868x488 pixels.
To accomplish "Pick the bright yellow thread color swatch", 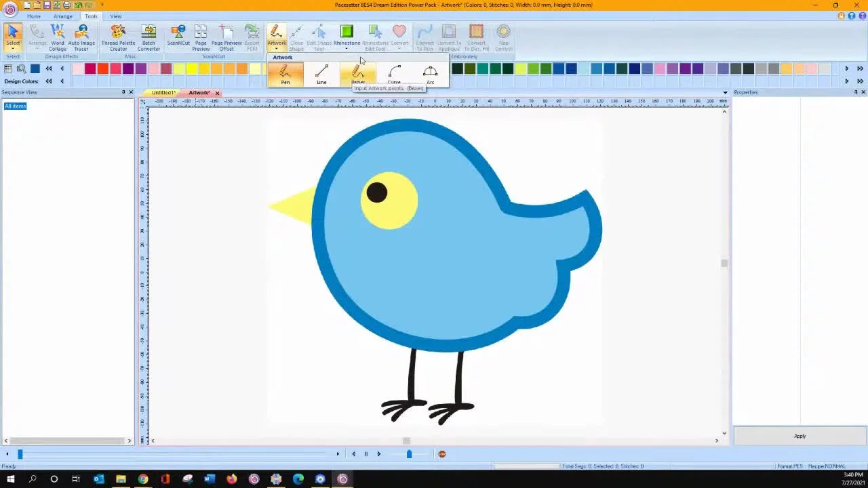I will tap(192, 68).
